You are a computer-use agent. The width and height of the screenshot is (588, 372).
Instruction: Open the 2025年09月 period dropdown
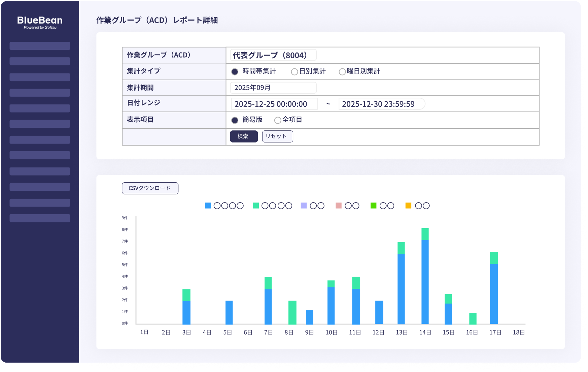pyautogui.click(x=273, y=88)
